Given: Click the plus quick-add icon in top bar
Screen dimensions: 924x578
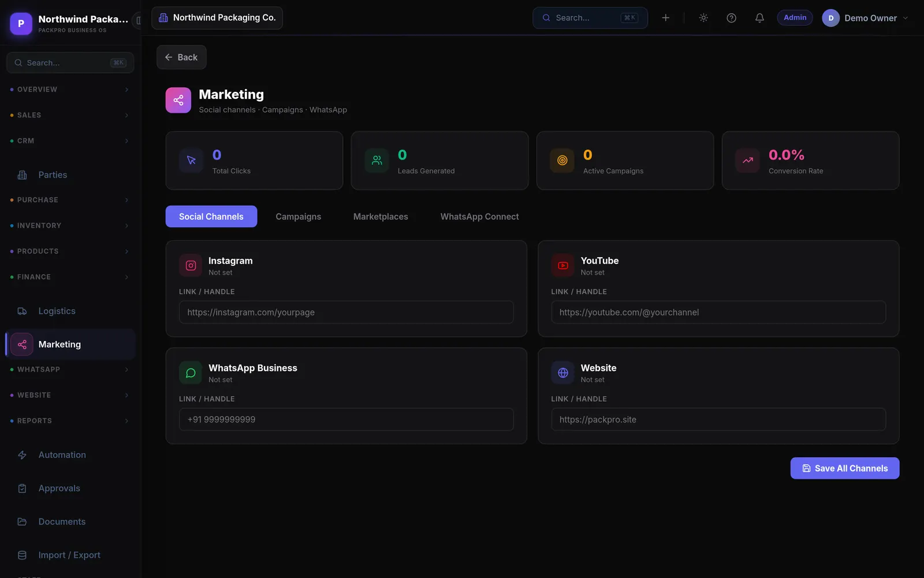Looking at the screenshot, I should pos(665,18).
